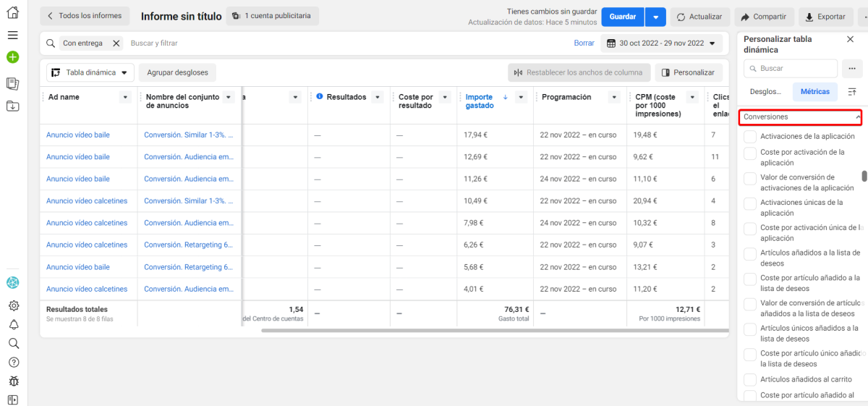This screenshot has height=406, width=868.
Task: Open the Tabla dinámica dropdown
Action: (90, 72)
